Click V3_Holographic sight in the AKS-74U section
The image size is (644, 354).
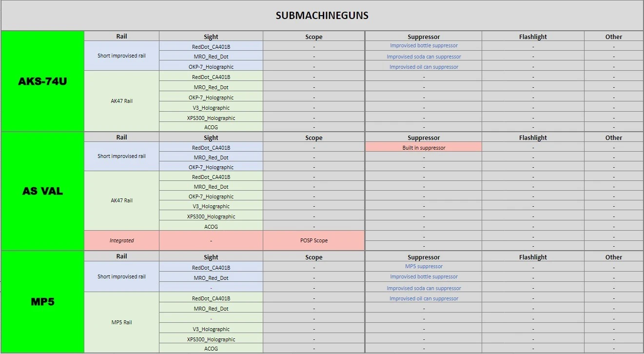[x=211, y=108]
